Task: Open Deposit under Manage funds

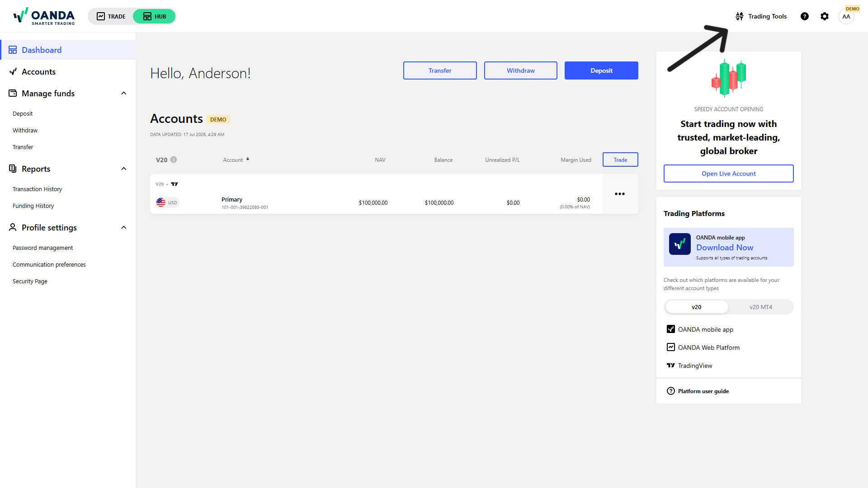Action: [x=23, y=113]
